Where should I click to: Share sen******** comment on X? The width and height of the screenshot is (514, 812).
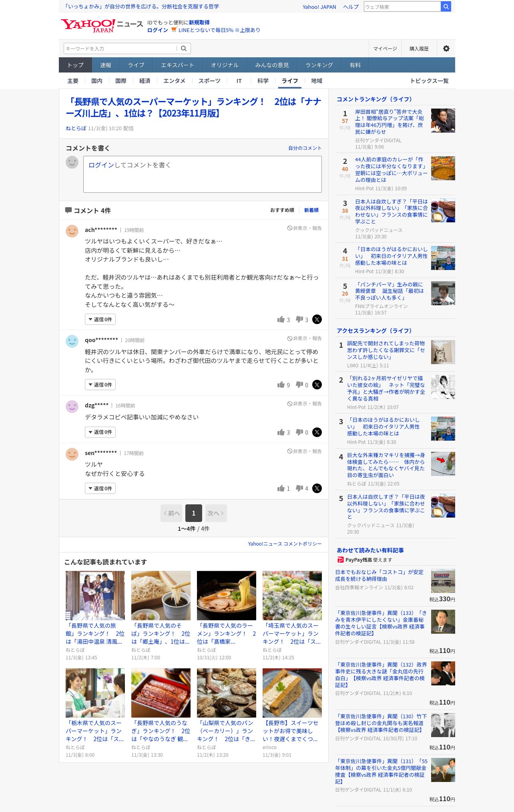[317, 488]
